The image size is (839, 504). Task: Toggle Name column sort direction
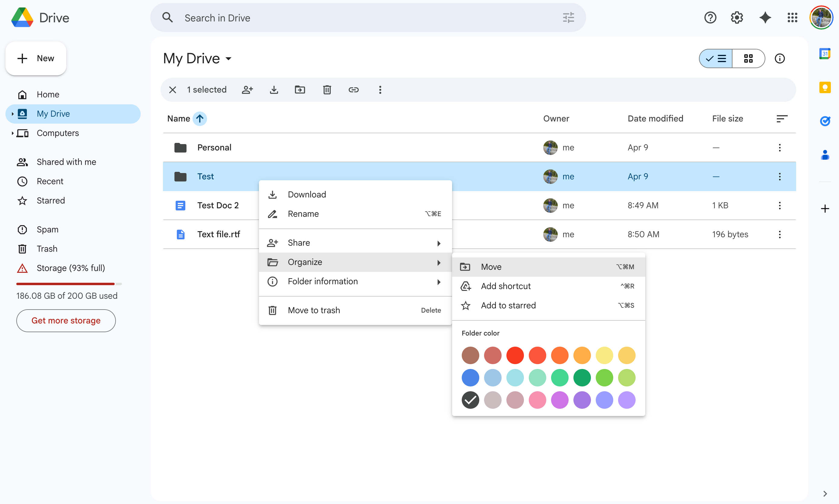pos(200,118)
